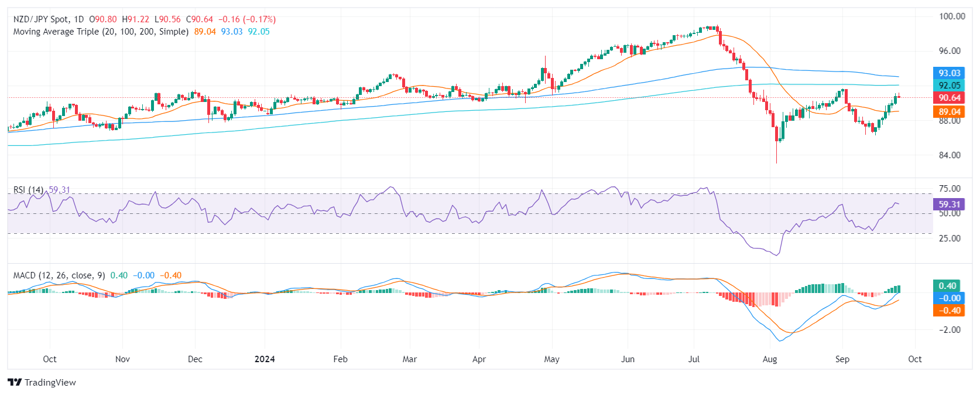Image resolution: width=980 pixels, height=395 pixels.
Task: Select the MACD (12, 26, close, 9) label
Action: (x=59, y=275)
